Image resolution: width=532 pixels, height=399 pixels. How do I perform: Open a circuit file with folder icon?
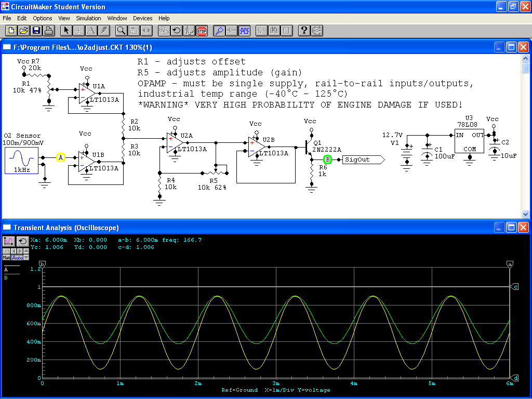click(24, 31)
